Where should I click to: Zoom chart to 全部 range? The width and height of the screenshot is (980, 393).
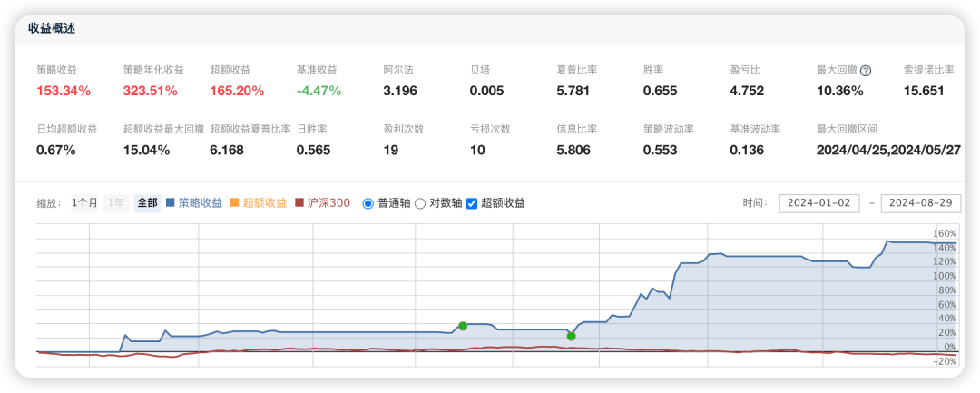(x=148, y=203)
